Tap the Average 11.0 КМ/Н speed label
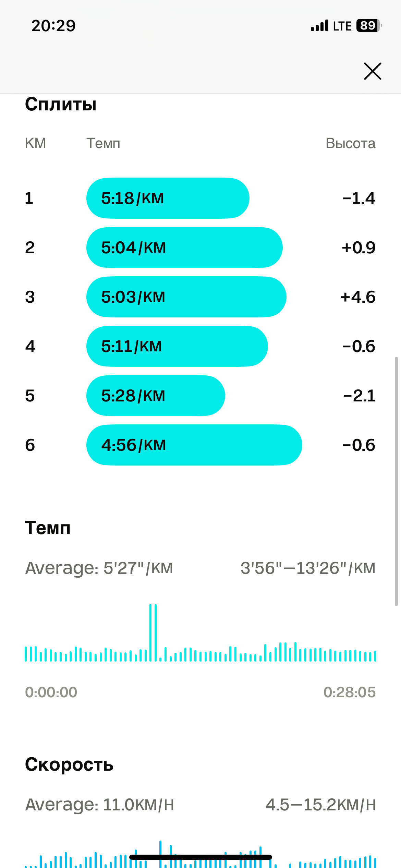The image size is (401, 868). click(100, 805)
